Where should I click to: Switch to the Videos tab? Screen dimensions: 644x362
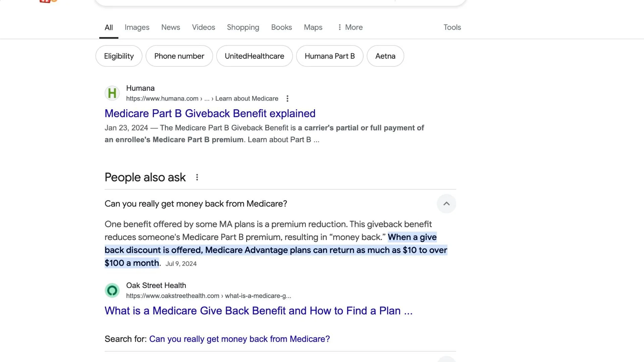point(204,27)
